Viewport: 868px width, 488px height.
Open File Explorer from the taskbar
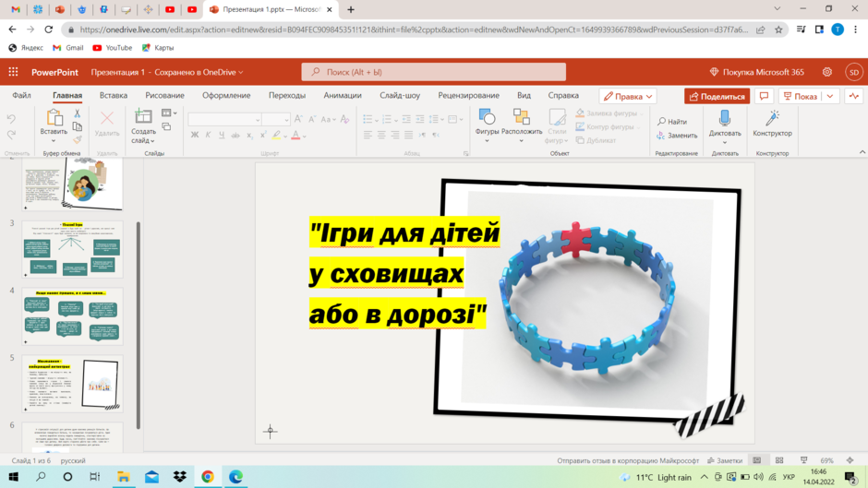(x=123, y=476)
